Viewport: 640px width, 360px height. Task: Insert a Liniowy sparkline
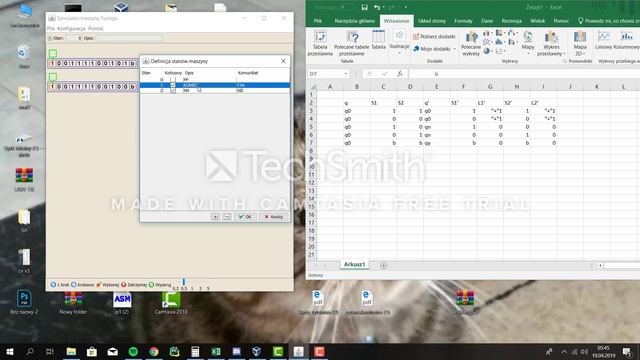click(603, 40)
